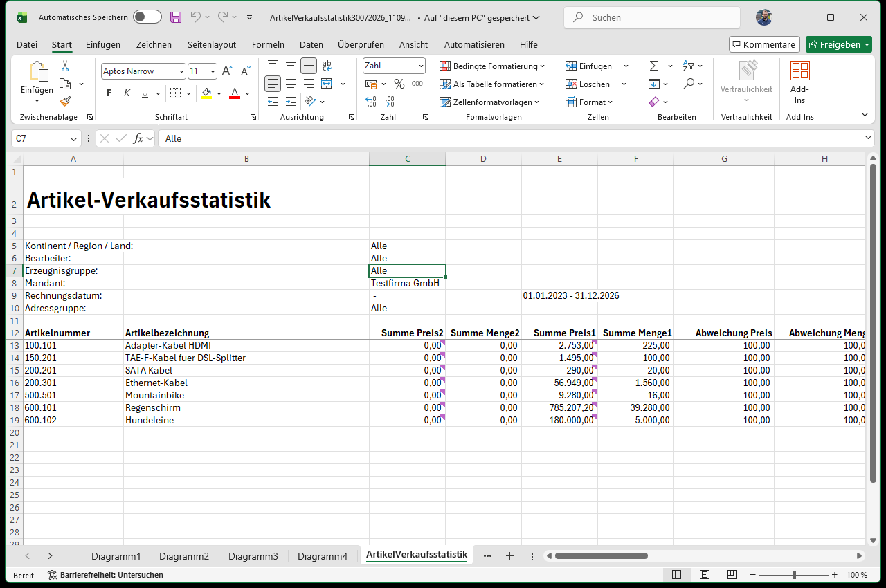The height and width of the screenshot is (588, 886).
Task: Click the merge and center icon
Action: tap(326, 84)
